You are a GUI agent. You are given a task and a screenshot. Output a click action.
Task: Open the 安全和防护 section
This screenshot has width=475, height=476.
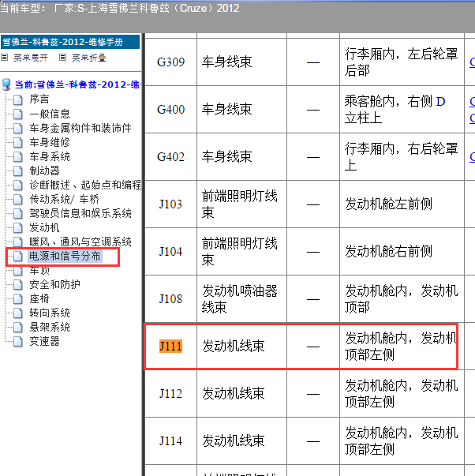tap(54, 284)
